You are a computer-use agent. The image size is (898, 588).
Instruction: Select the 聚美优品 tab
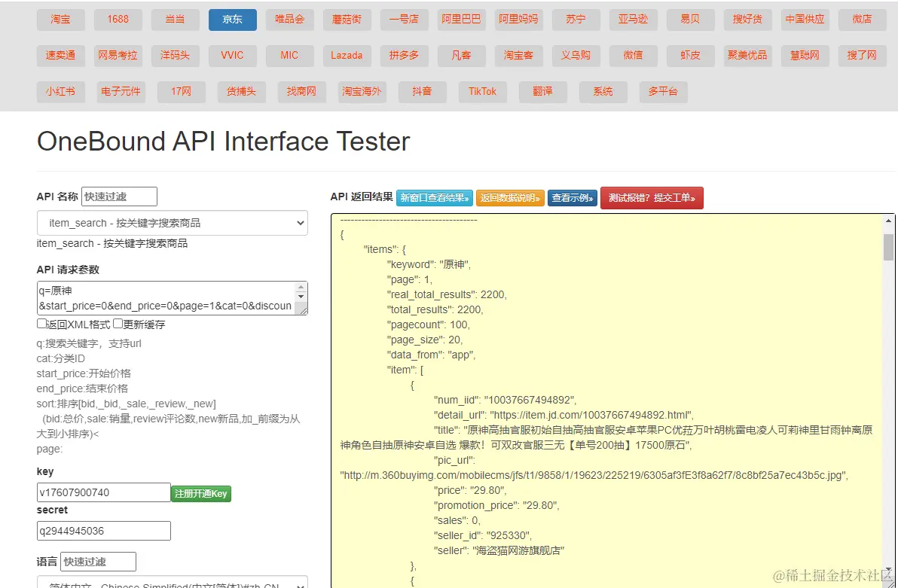tap(748, 56)
